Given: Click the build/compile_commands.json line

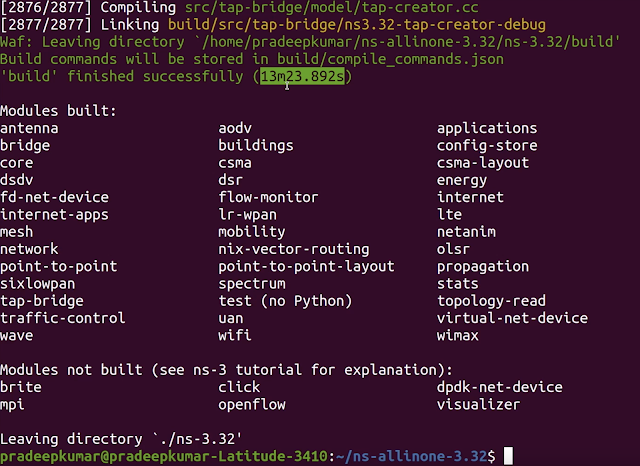Looking at the screenshot, I should click(x=251, y=59).
